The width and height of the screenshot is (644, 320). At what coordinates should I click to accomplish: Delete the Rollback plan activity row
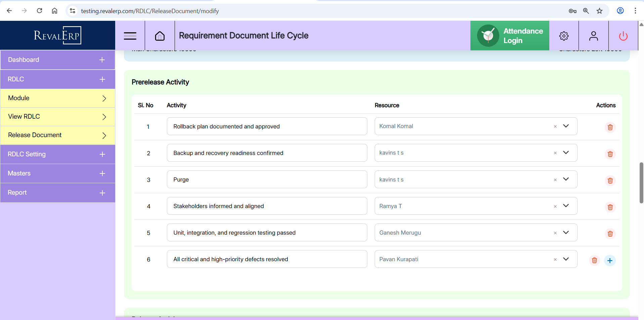pyautogui.click(x=610, y=127)
